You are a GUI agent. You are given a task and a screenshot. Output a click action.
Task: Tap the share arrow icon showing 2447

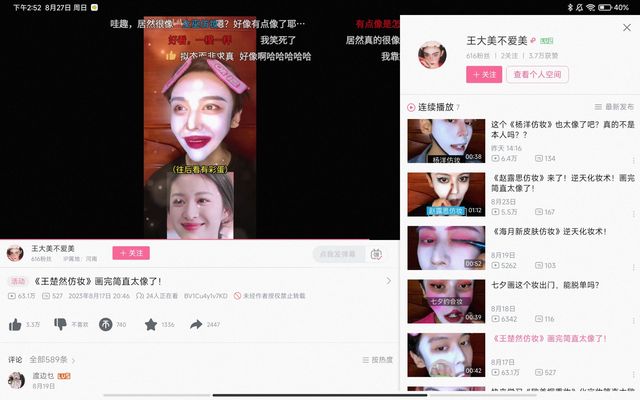(196, 324)
